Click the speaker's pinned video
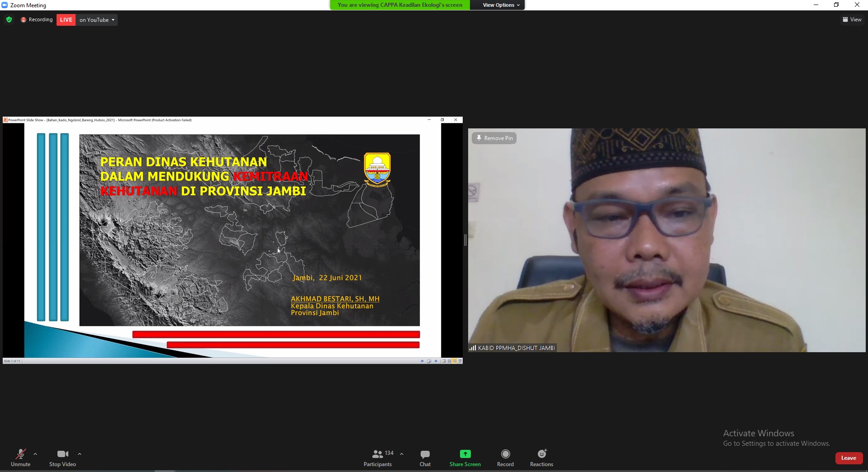Viewport: 868px width, 472px height. pos(666,240)
